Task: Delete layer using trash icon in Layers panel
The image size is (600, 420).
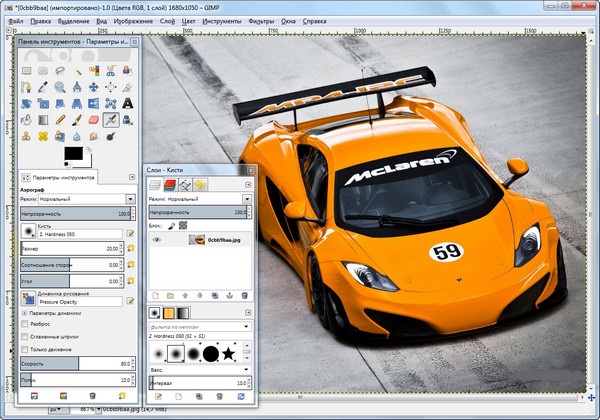Action: tap(244, 296)
